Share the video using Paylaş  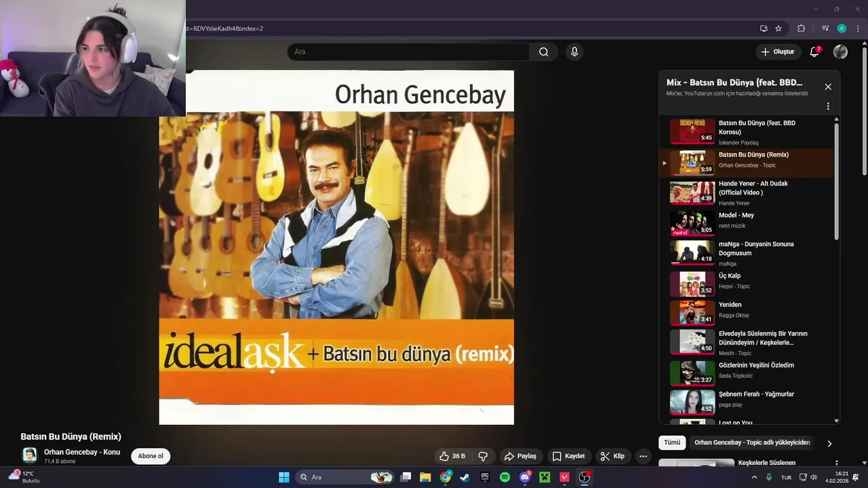pyautogui.click(x=520, y=456)
